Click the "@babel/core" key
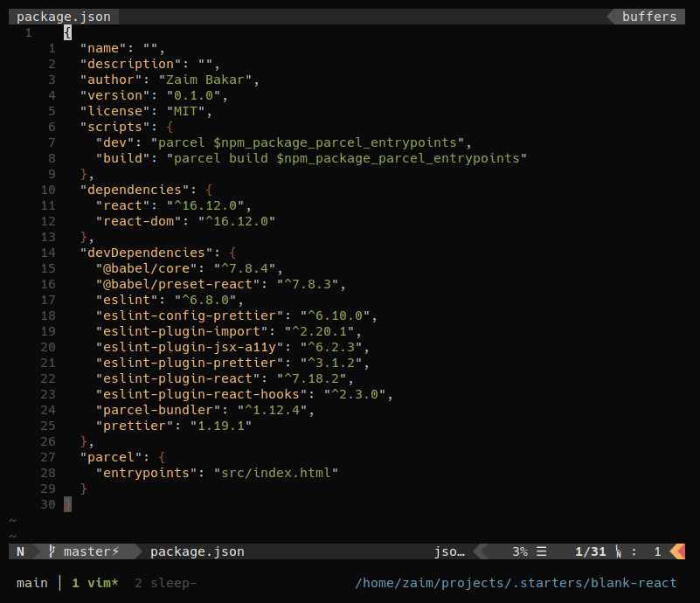The width and height of the screenshot is (700, 603). coord(146,268)
